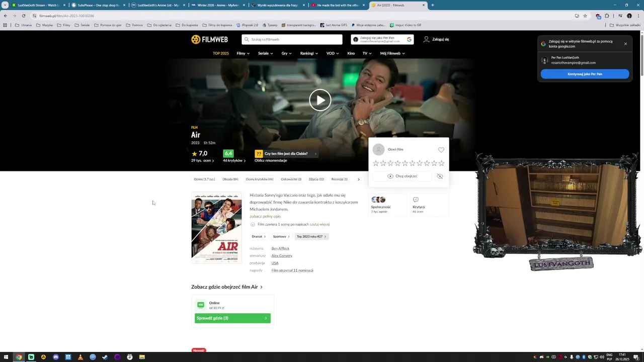Open Film otrzymał 11 nominacji link
This screenshot has width=644, height=362.
coord(292,270)
